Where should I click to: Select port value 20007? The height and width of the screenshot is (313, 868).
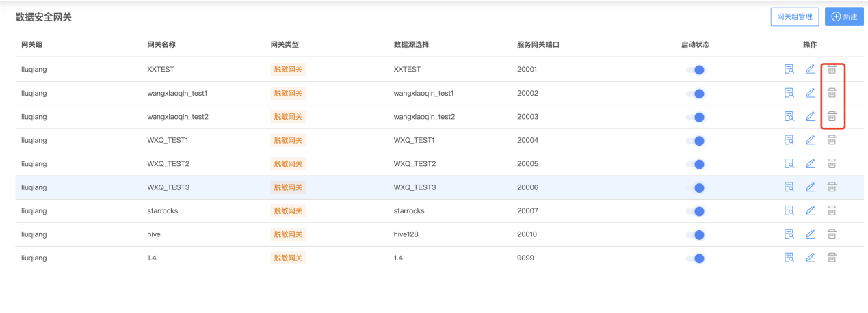(x=527, y=210)
